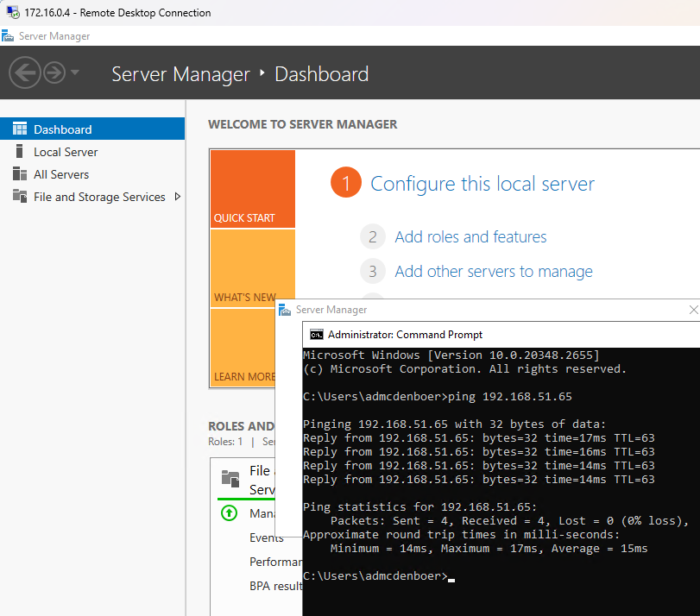Open File and Storage Services
Viewport: 700px width, 616px height.
[99, 197]
